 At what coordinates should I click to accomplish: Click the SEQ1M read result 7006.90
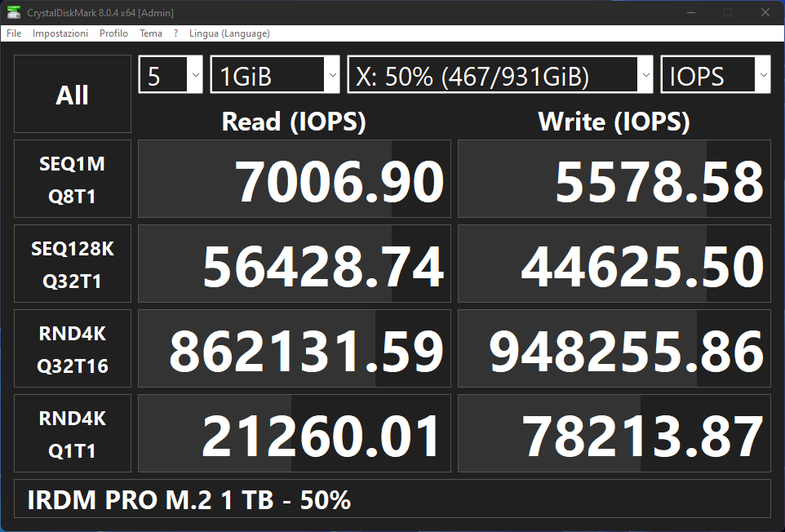295,180
